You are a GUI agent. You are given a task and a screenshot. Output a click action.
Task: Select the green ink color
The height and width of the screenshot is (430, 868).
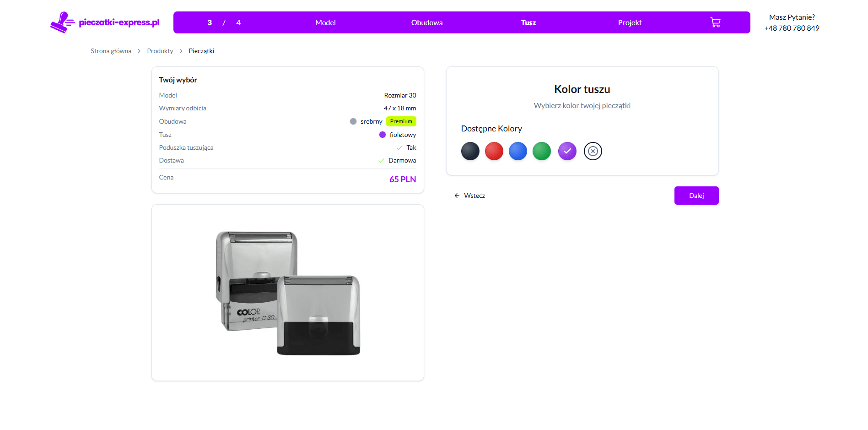541,151
